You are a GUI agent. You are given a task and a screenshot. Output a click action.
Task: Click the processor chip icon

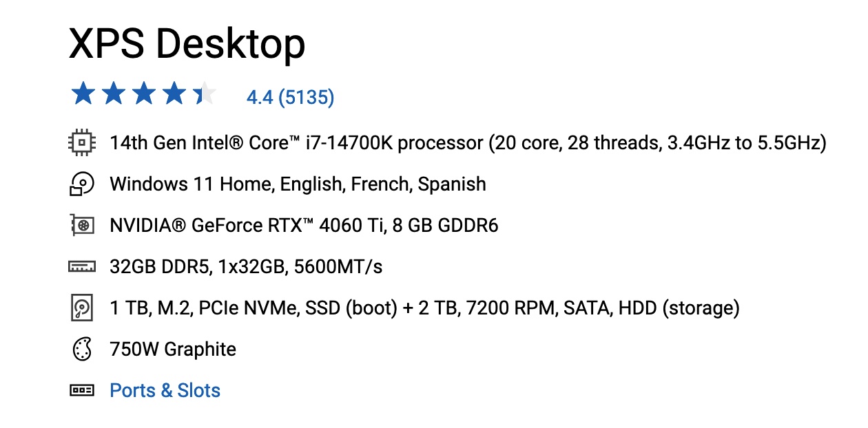click(x=82, y=143)
